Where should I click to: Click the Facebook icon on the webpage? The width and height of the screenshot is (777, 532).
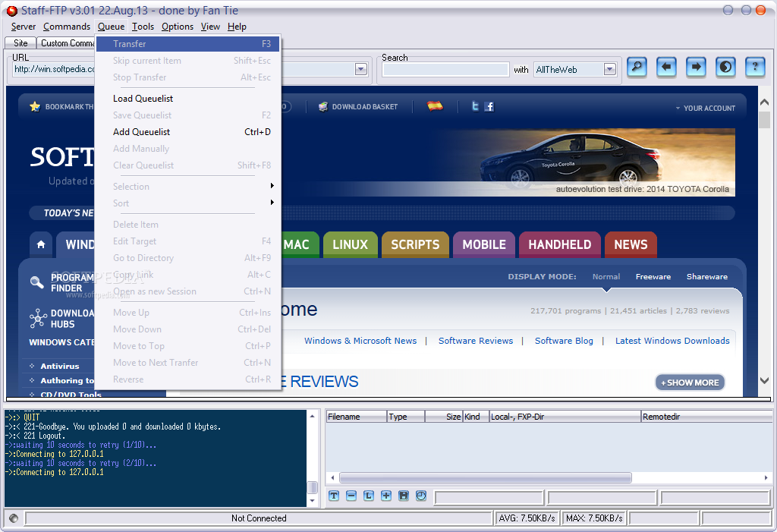(x=489, y=106)
